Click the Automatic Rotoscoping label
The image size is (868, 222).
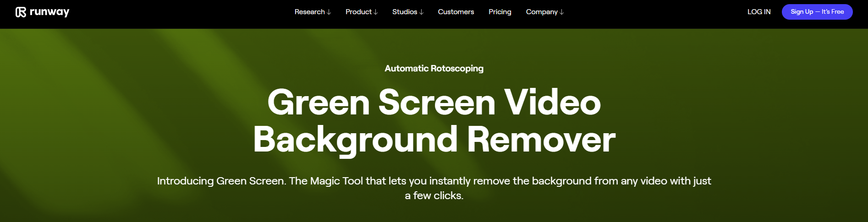point(434,68)
